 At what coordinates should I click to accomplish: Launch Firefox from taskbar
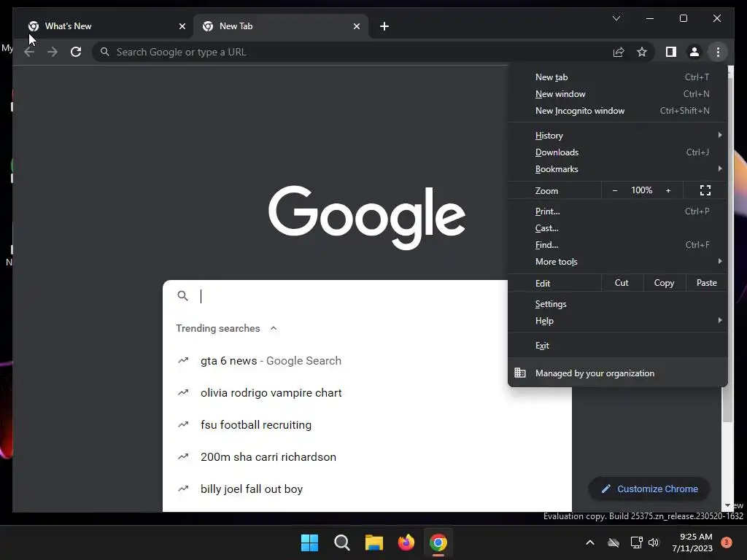[406, 542]
